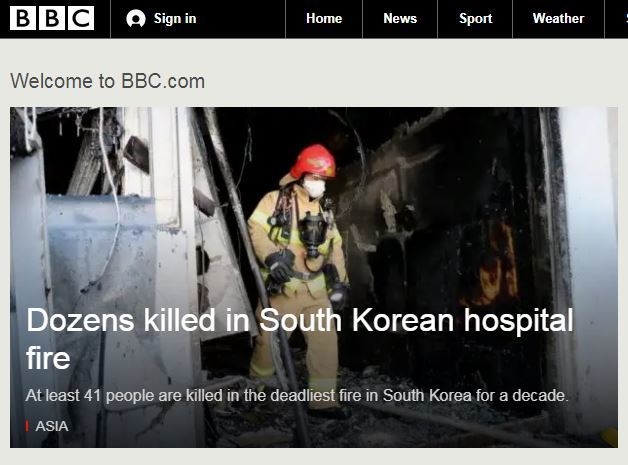
Task: Click the firefighter's white face mask
Action: pos(314,188)
